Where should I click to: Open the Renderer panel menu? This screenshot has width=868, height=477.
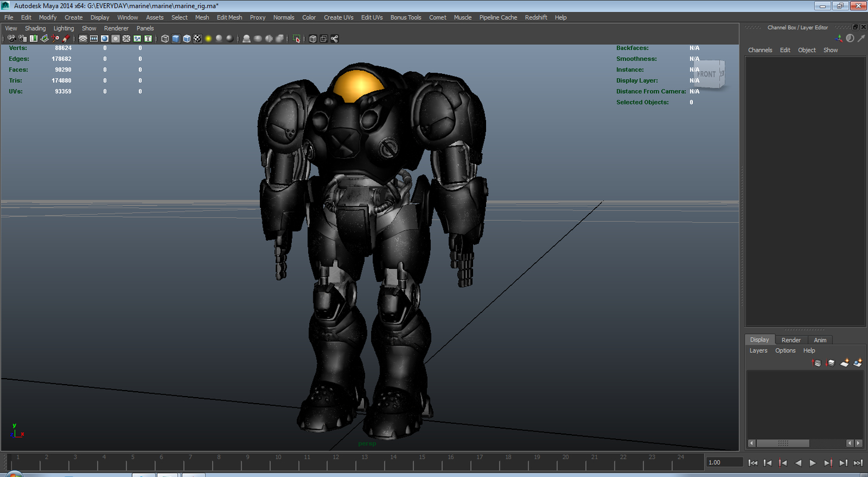[x=116, y=28]
